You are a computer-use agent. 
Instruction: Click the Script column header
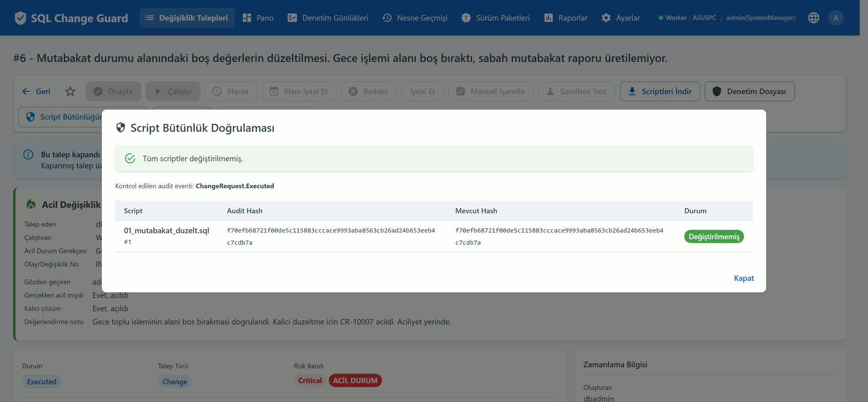(133, 211)
